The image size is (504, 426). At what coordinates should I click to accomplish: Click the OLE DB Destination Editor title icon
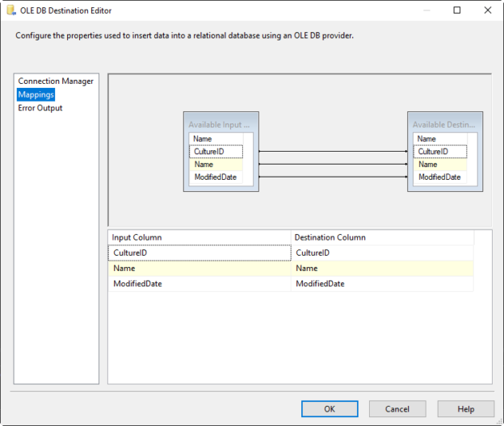click(x=11, y=10)
